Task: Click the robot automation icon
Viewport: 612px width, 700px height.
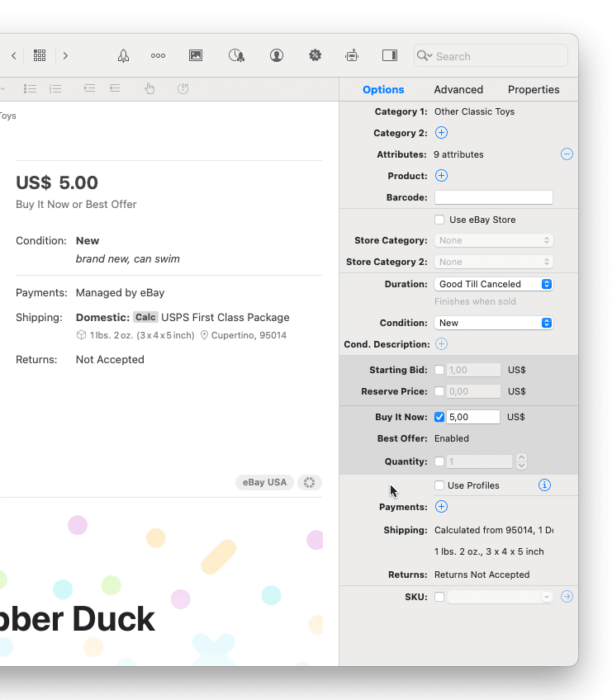Action: pos(352,55)
